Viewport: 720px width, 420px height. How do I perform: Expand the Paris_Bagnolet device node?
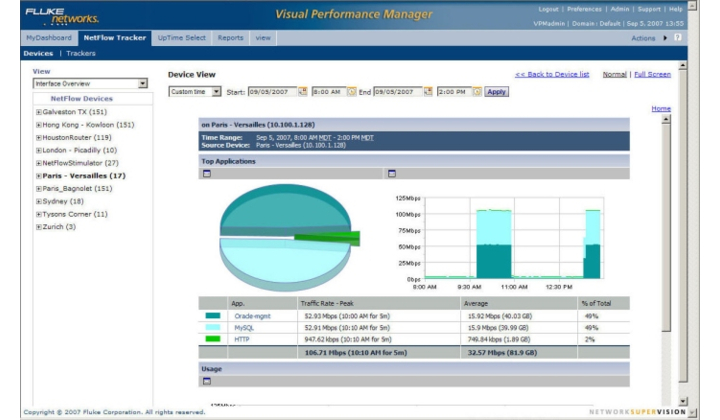pos(39,189)
